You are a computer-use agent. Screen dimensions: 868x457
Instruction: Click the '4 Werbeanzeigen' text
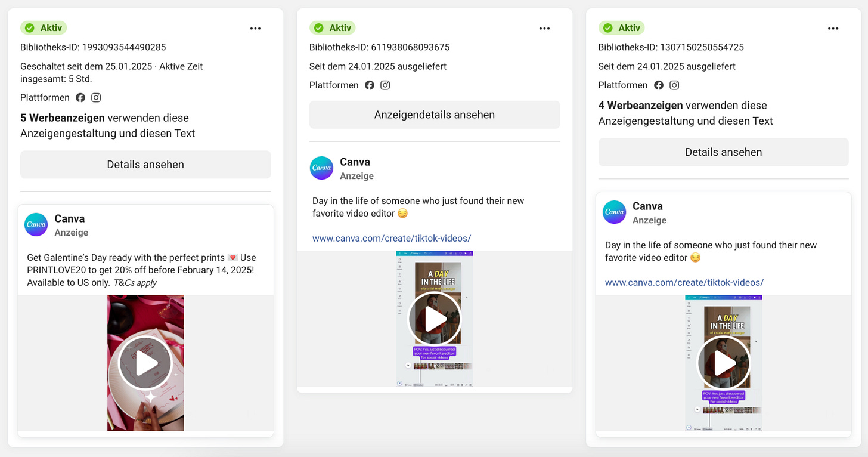(641, 106)
